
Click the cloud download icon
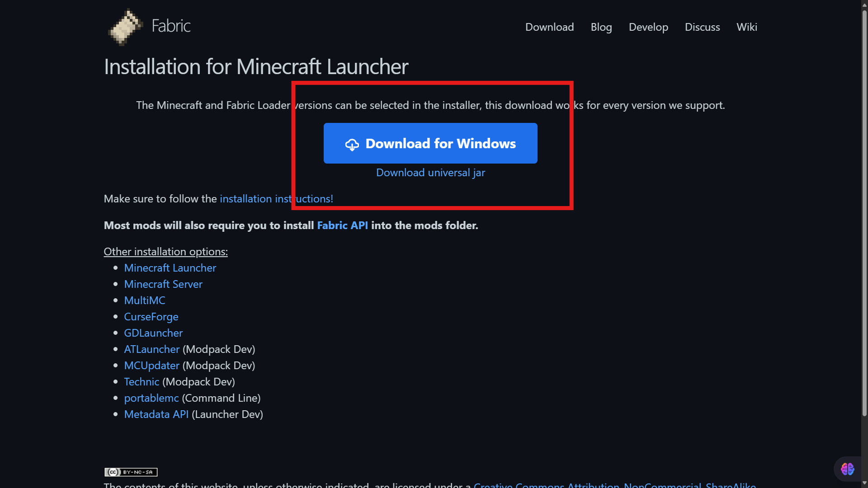pyautogui.click(x=352, y=145)
